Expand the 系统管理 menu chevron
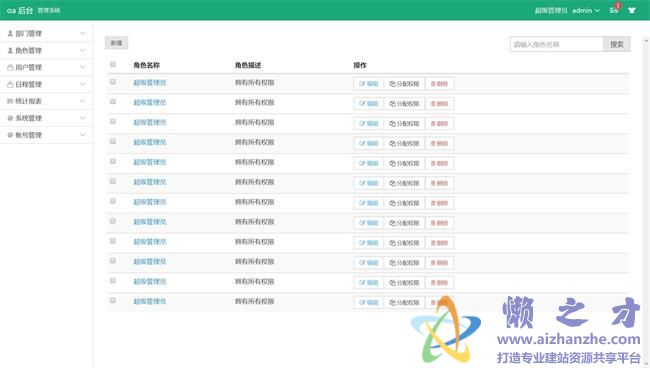The width and height of the screenshot is (650, 368). pos(82,118)
